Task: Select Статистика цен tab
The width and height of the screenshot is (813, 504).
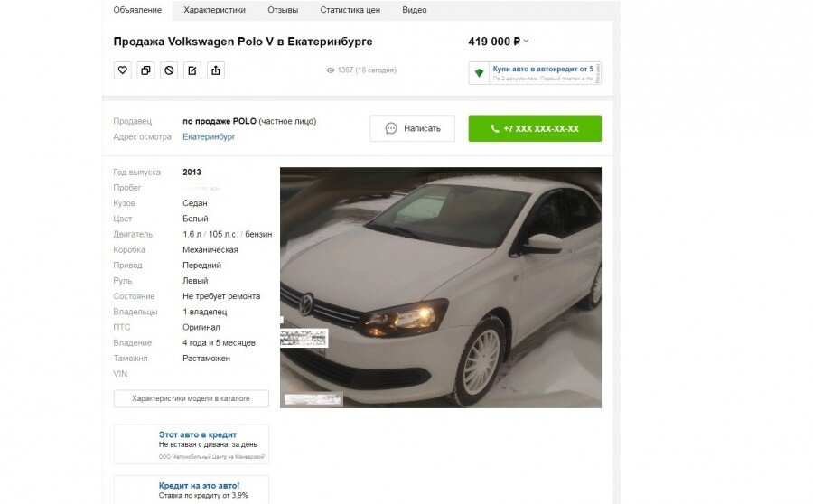Action: point(350,10)
